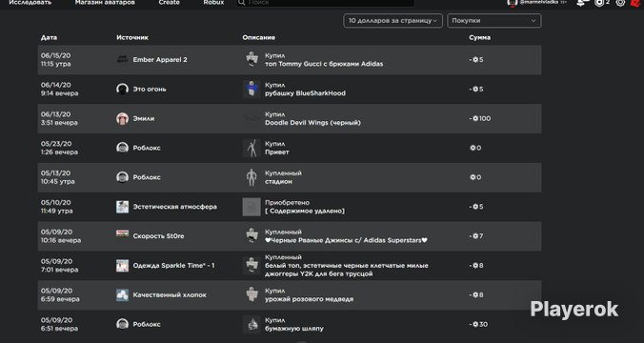Open the Create nav item
Viewport: 644px width, 343px height.
170,3
